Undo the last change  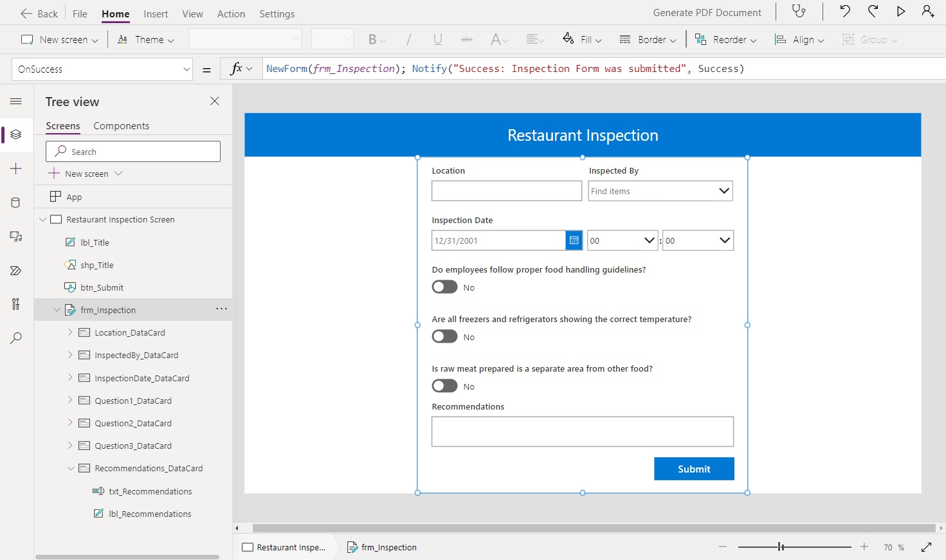coord(844,11)
